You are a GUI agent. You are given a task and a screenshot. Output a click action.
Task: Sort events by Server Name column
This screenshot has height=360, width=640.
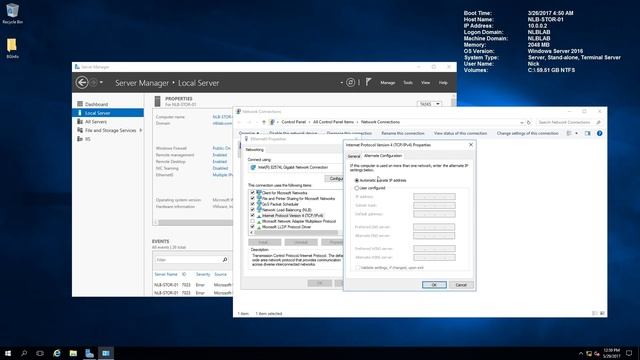(x=166, y=274)
